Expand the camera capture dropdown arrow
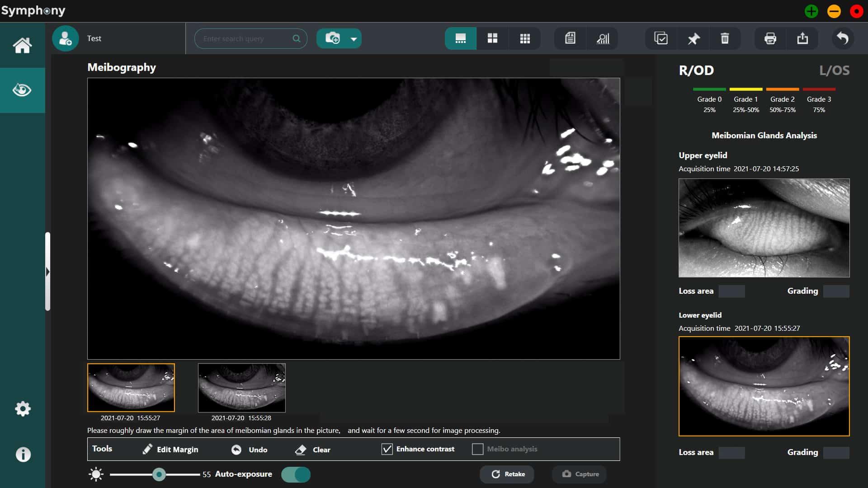868x488 pixels. pyautogui.click(x=354, y=39)
